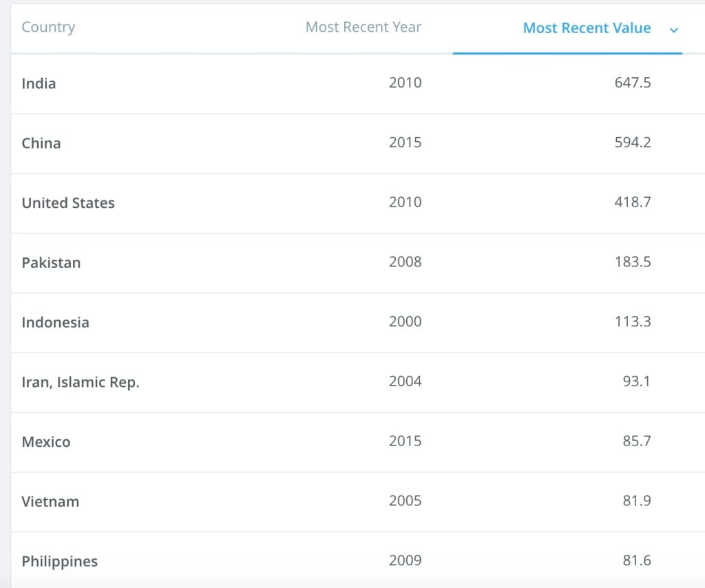Open the Indonesia country link

55,322
